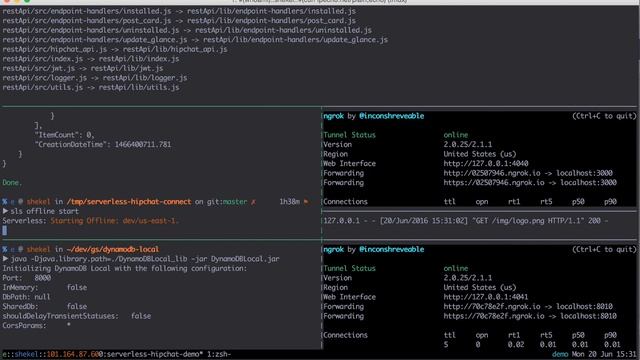Click the utils.js build output line

[91, 87]
